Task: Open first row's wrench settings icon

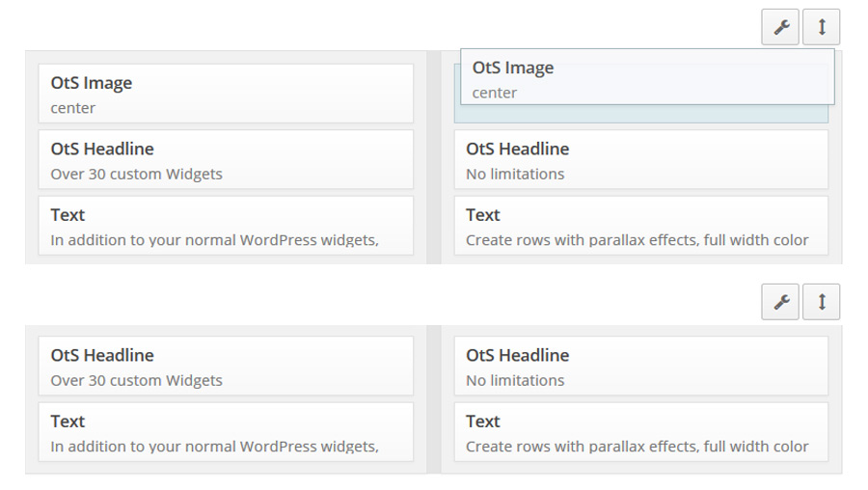Action: pos(780,27)
